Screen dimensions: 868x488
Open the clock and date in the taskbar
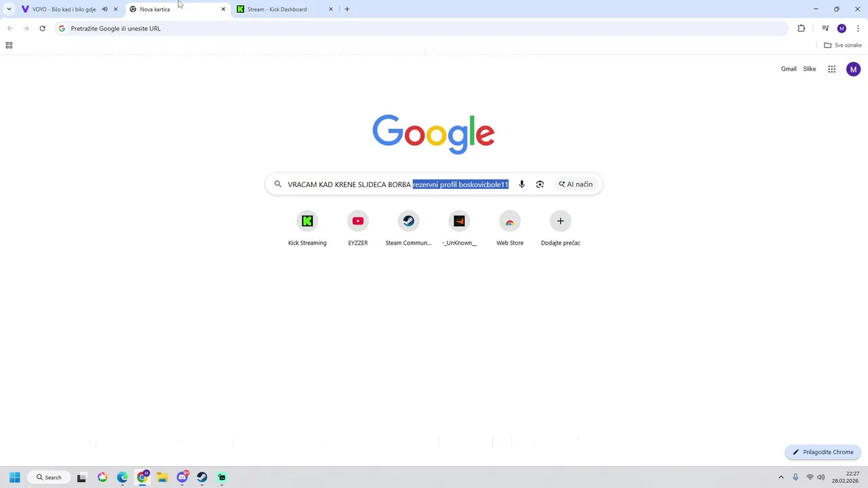pyautogui.click(x=846, y=477)
